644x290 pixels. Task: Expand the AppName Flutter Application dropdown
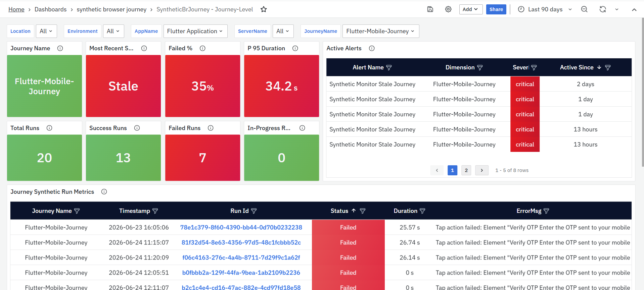(195, 31)
